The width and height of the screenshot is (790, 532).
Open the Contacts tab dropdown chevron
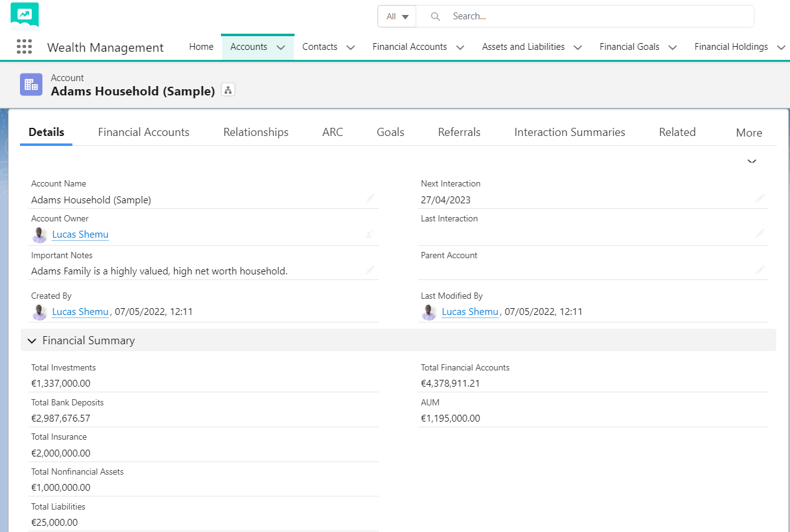coord(351,47)
